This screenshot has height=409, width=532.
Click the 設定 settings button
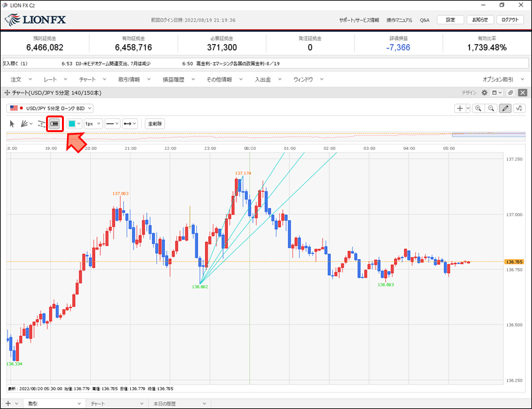(x=450, y=20)
